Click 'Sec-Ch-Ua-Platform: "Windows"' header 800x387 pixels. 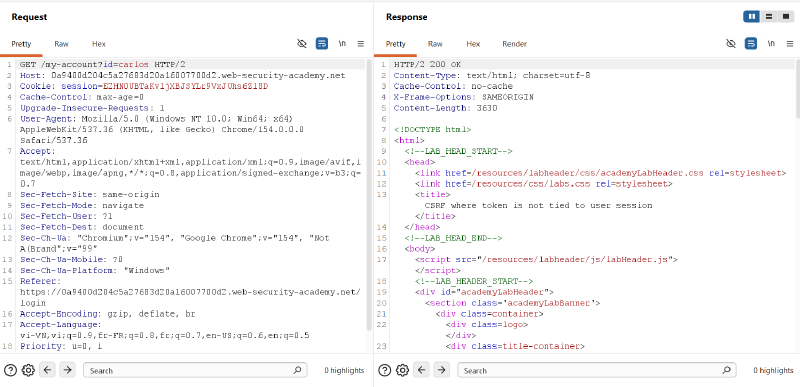click(95, 270)
